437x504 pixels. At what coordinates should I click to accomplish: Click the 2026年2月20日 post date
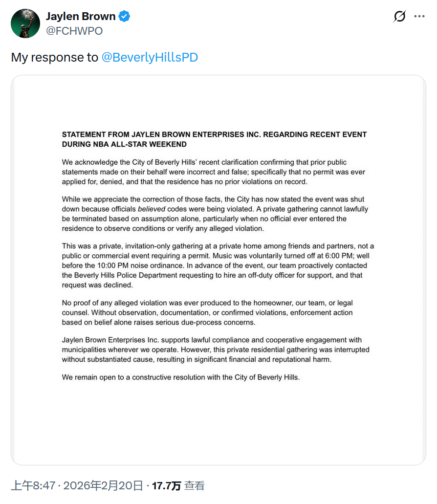(x=103, y=485)
